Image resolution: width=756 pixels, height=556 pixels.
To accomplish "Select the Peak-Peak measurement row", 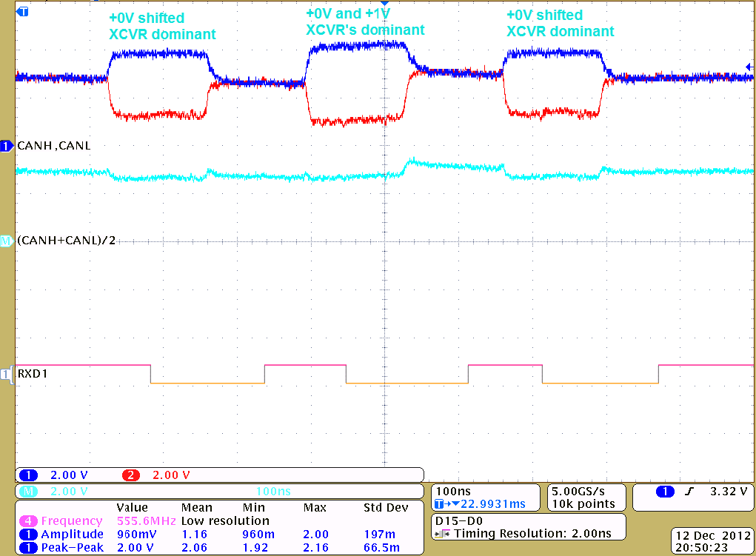I will coord(72,548).
